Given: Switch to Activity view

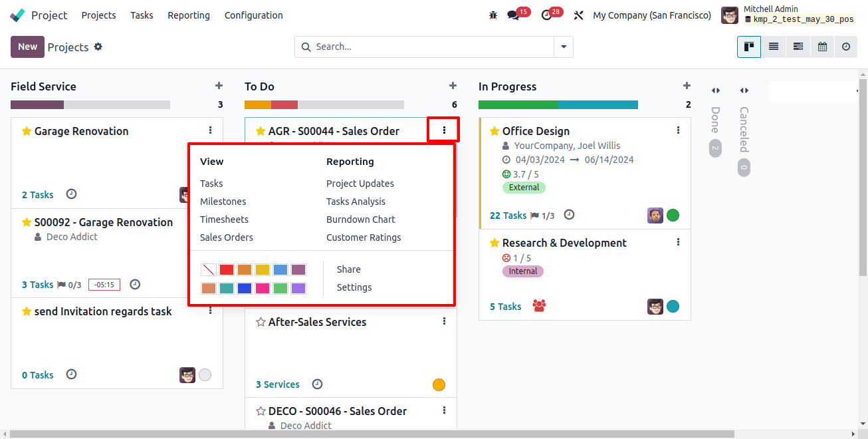Looking at the screenshot, I should (846, 47).
